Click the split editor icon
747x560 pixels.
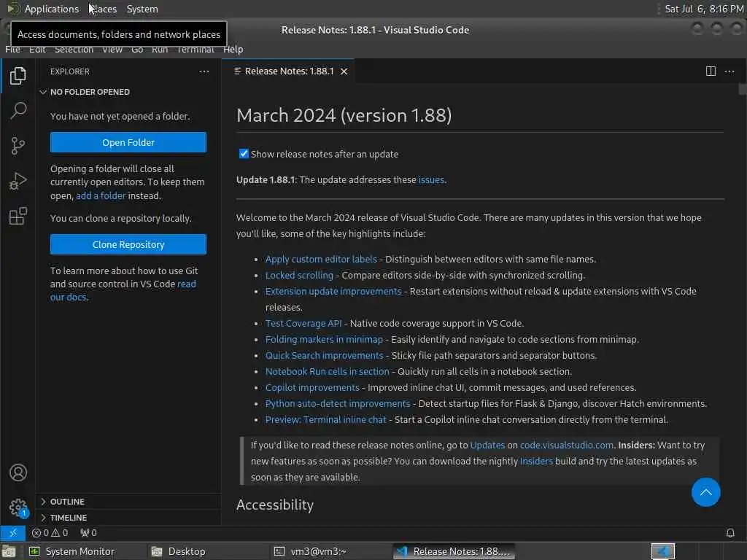click(x=711, y=71)
